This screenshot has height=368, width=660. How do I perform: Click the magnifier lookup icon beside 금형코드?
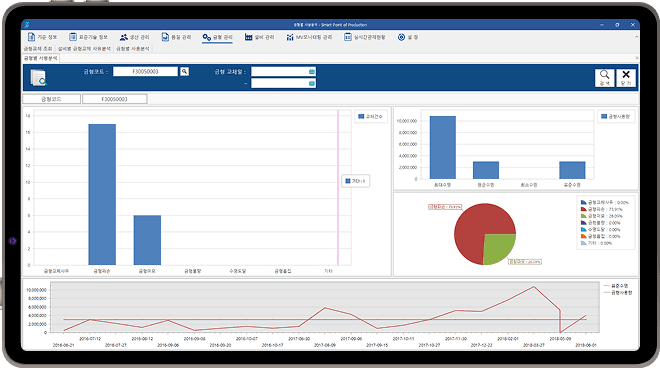[x=184, y=72]
